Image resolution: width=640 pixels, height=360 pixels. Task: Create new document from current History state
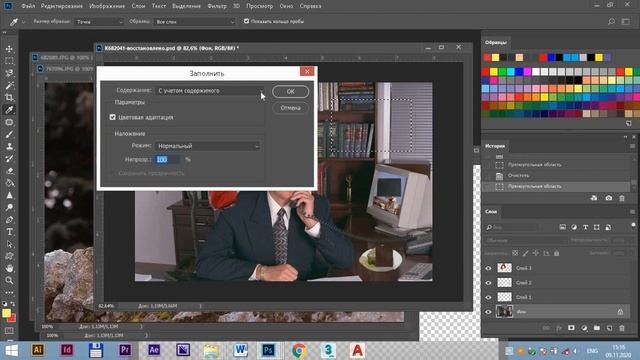pos(594,198)
